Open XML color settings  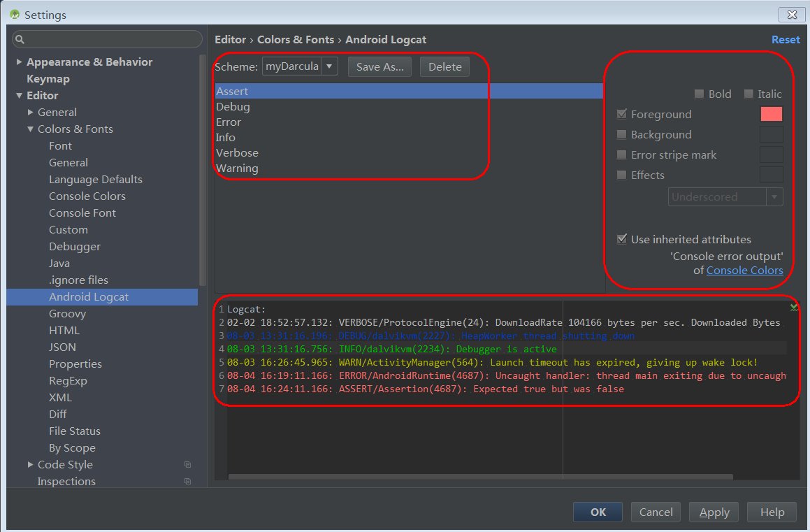(60, 398)
